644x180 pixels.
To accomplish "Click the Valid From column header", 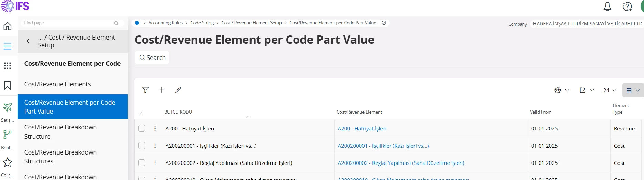I will point(541,112).
